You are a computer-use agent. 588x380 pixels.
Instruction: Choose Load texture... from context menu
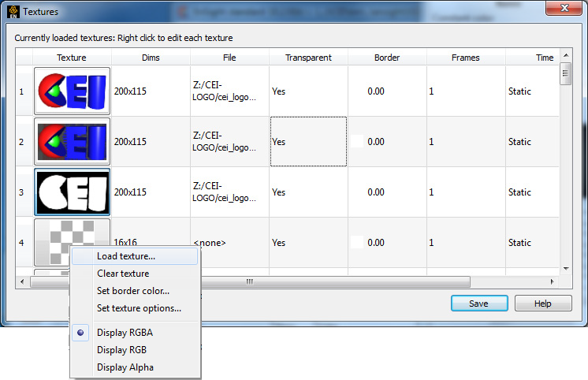(x=135, y=256)
